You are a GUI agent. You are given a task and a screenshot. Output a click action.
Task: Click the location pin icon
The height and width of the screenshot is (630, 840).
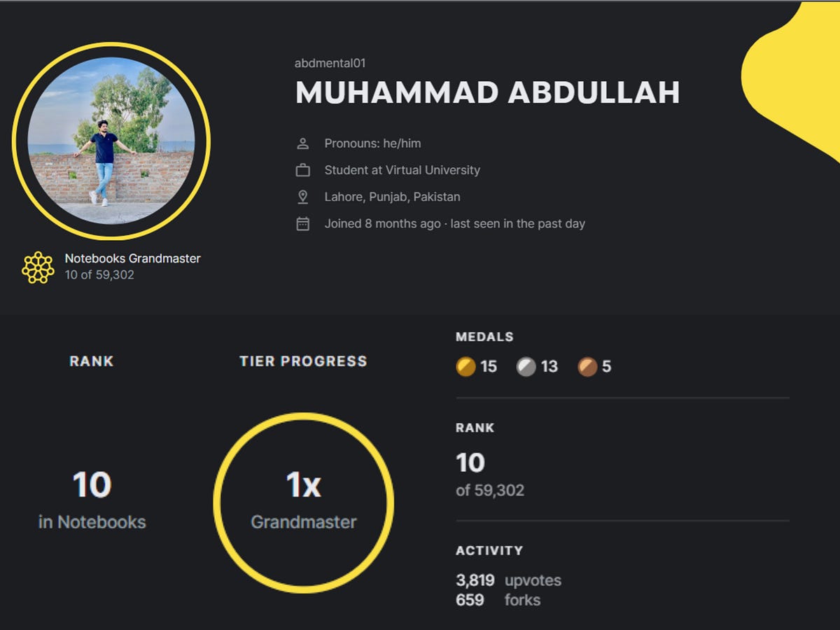[303, 197]
